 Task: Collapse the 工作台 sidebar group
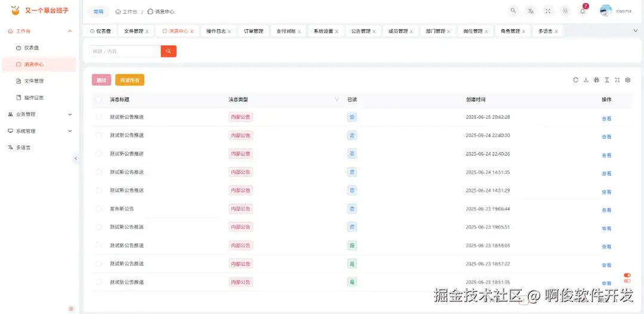39,31
